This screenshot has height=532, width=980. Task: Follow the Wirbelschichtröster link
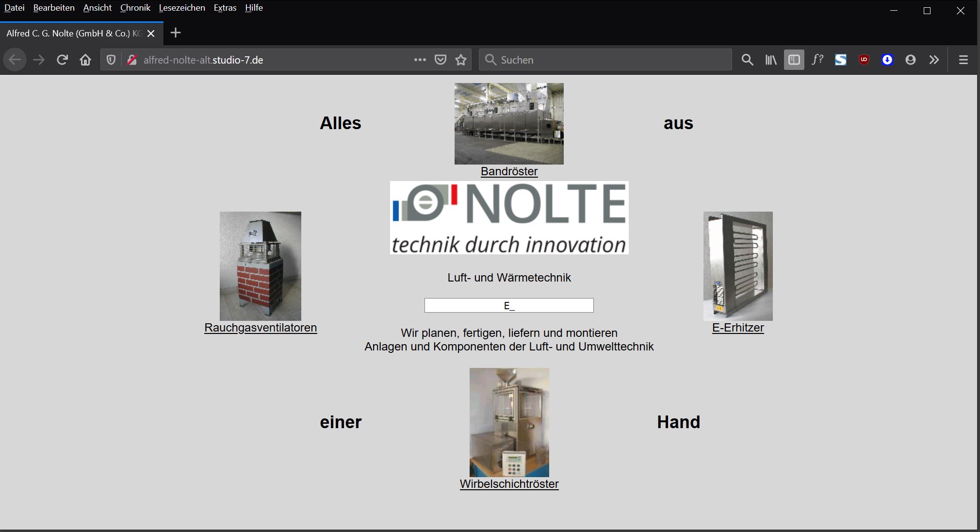[x=509, y=484]
